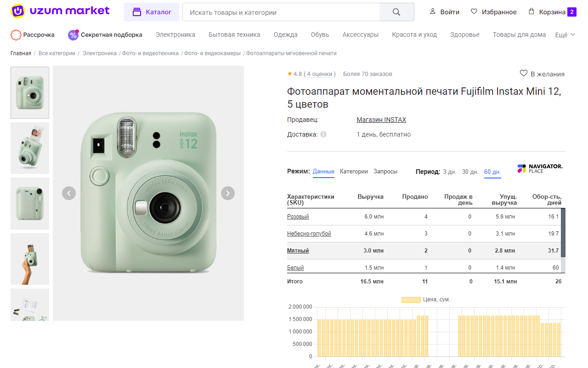588x368 pixels.
Task: Go to Главная breadcrumb
Action: pos(21,53)
